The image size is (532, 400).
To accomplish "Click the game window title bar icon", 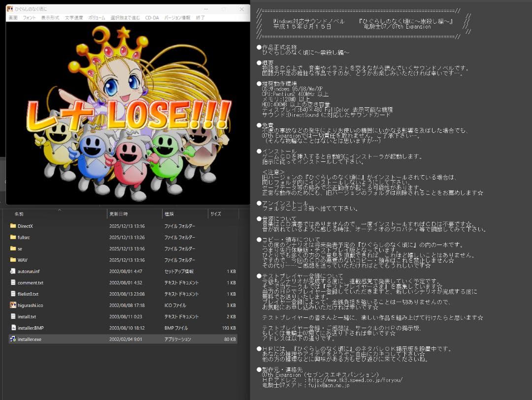I will click(10, 9).
